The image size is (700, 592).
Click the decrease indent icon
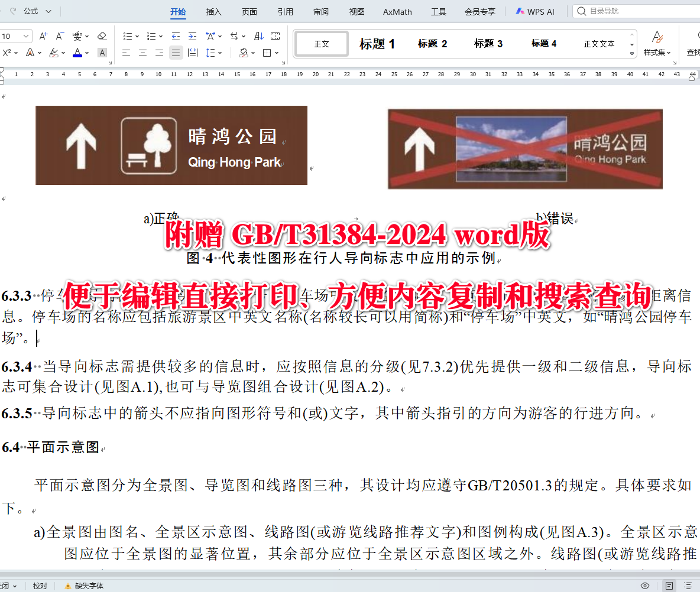coord(175,35)
